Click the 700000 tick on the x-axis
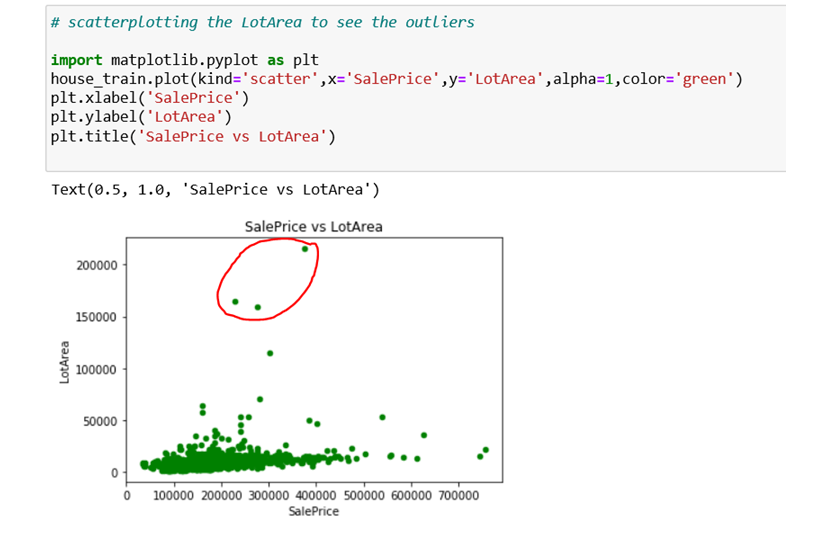Viewport: 826px width, 559px height. (459, 495)
